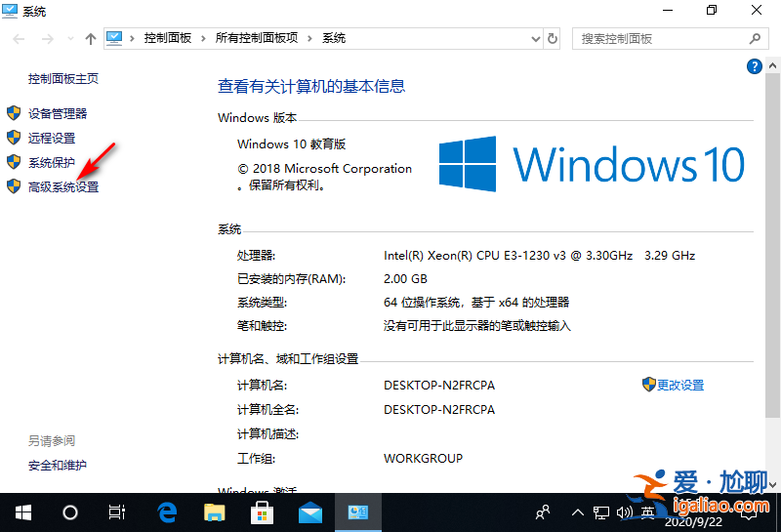
Task: Click the shield icon beside 高级系统设置
Action: [x=14, y=186]
